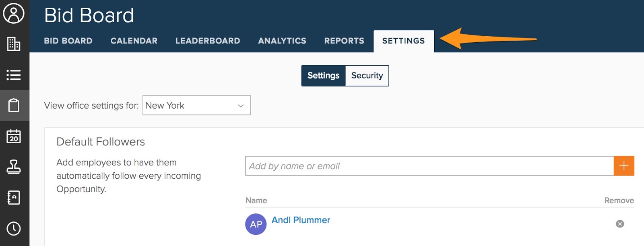Open the address book sidebar icon
The height and width of the screenshot is (246, 644).
[x=14, y=198]
